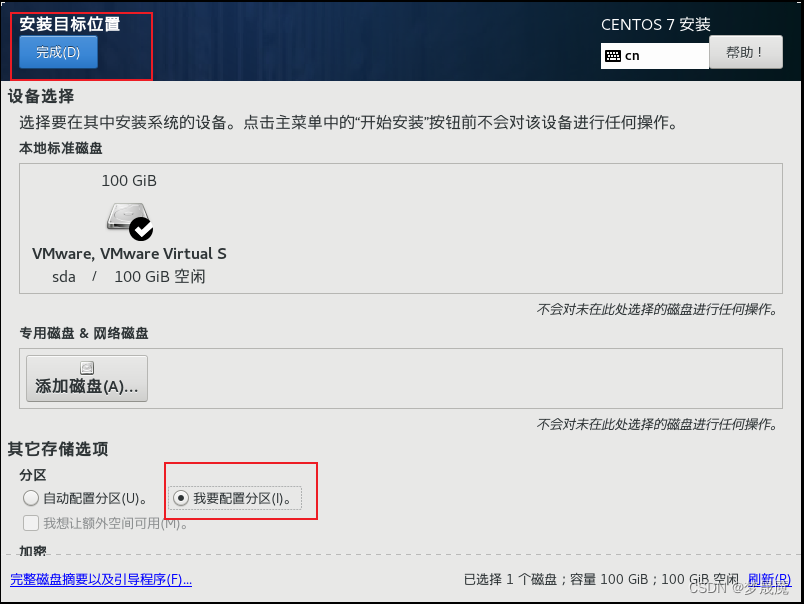Click the sda / 100 GiB 空闲 text
The image size is (804, 604).
[x=129, y=277]
